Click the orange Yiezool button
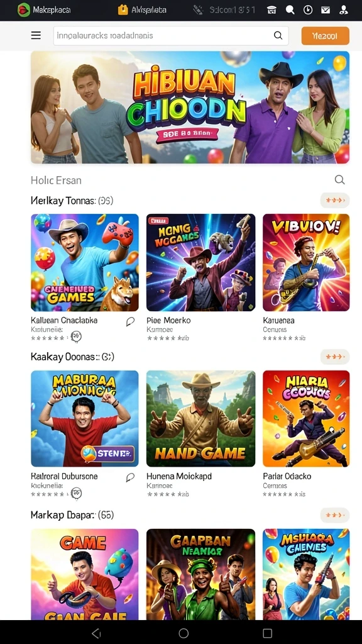The height and width of the screenshot is (644, 362). 325,36
